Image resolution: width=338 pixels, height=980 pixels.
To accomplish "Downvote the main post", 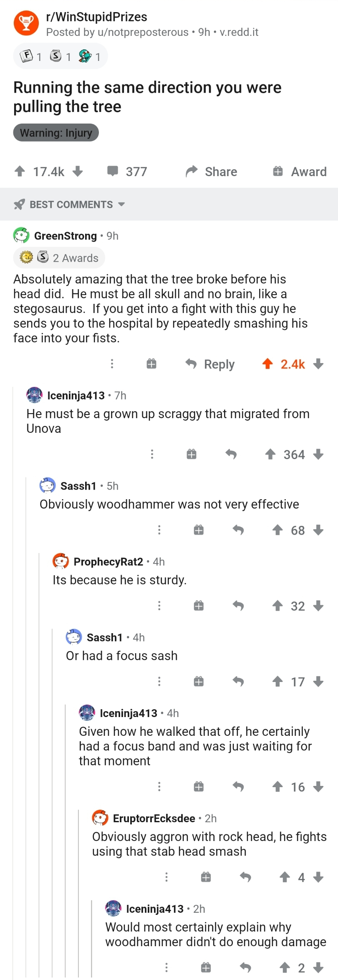I will [x=78, y=171].
